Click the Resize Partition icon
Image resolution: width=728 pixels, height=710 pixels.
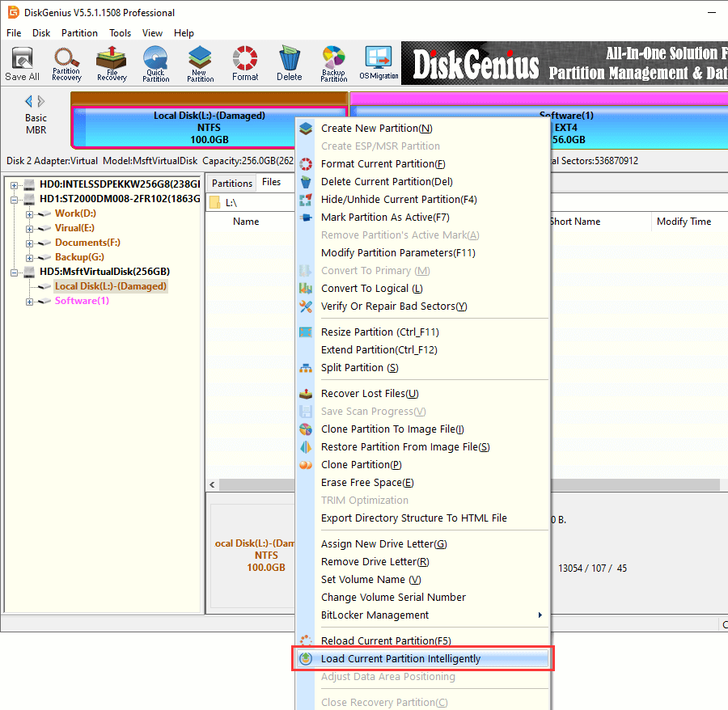point(306,332)
